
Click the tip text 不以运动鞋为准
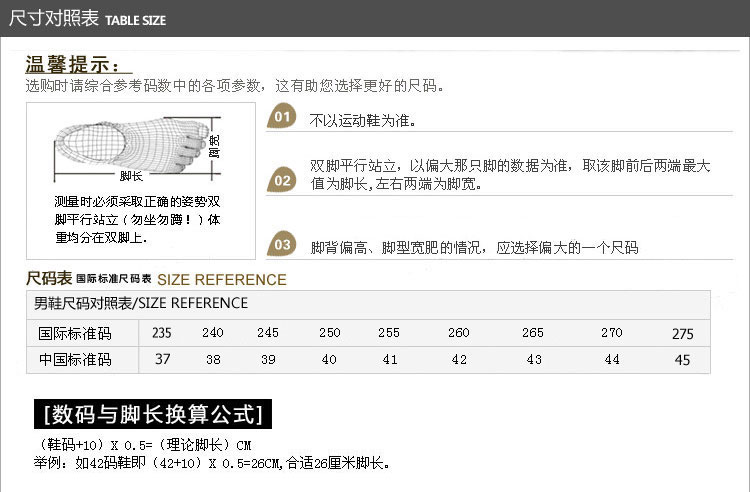(x=363, y=120)
